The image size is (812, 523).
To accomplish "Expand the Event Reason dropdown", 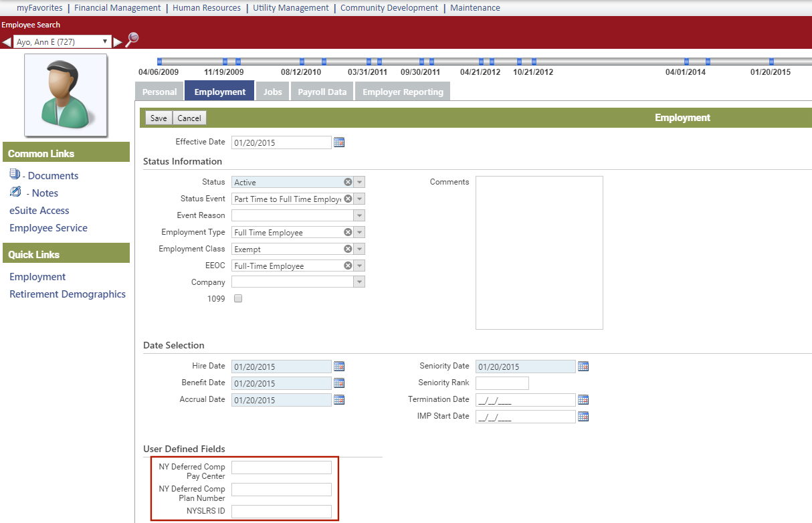I will pyautogui.click(x=359, y=215).
